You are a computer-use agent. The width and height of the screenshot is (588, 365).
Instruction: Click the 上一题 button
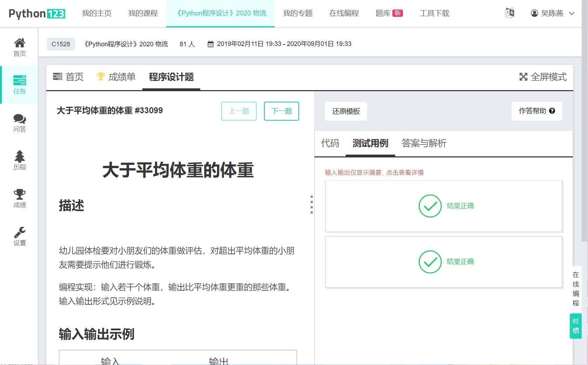point(239,111)
